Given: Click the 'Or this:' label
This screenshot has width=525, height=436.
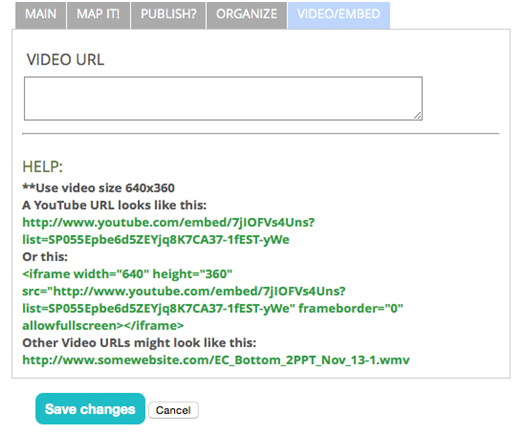Looking at the screenshot, I should 45,257.
